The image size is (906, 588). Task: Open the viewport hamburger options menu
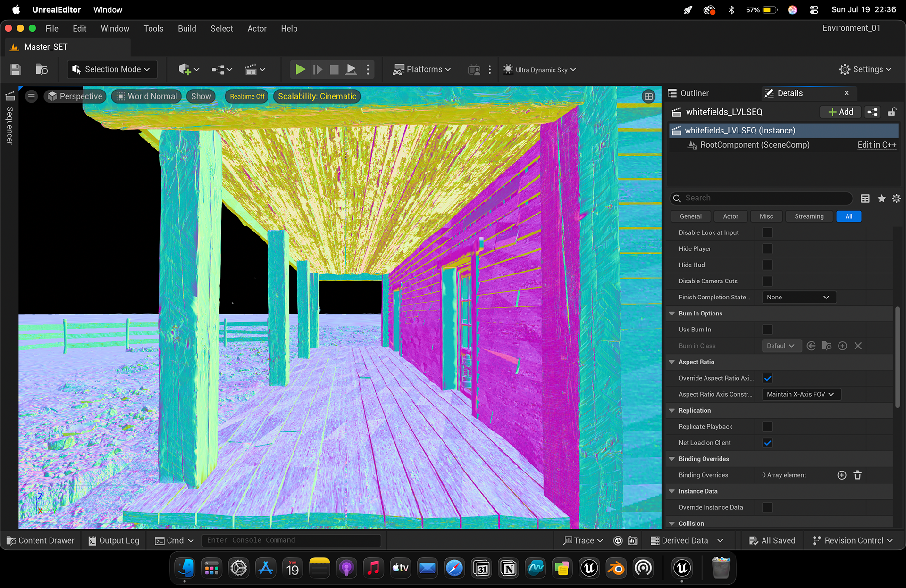pyautogui.click(x=32, y=97)
